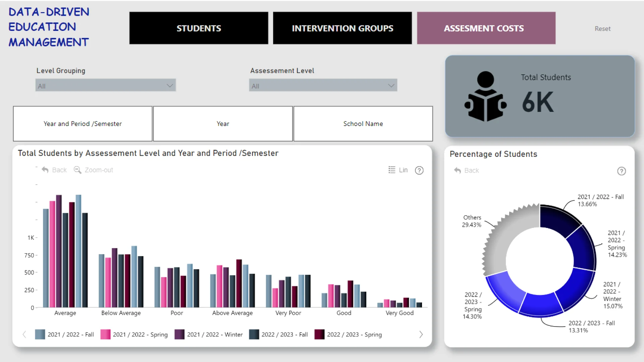The height and width of the screenshot is (362, 644).
Task: Click the Data-Driven Education Management title
Action: click(x=49, y=27)
